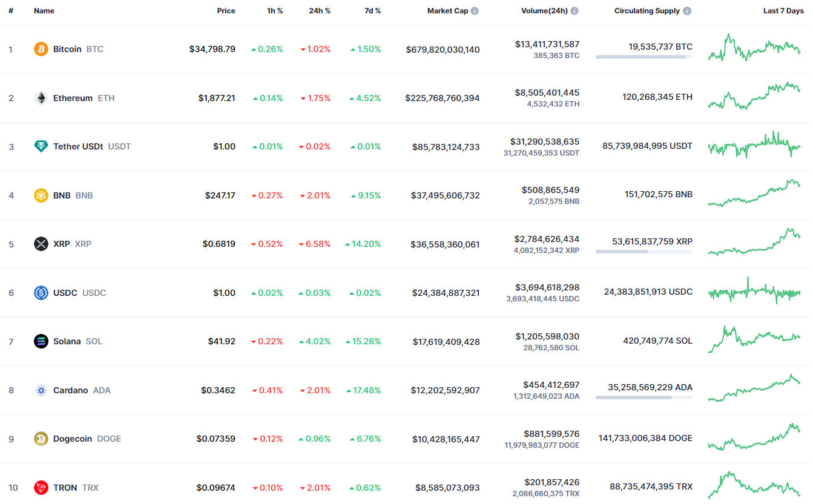This screenshot has width=813, height=504.
Task: Open the Bitcoin coin page link
Action: coord(67,49)
